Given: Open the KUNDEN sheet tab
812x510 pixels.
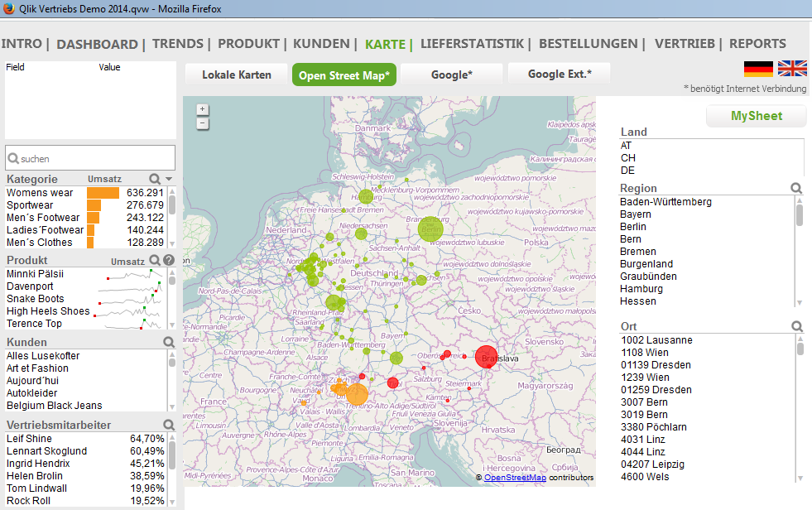Looking at the screenshot, I should 322,44.
